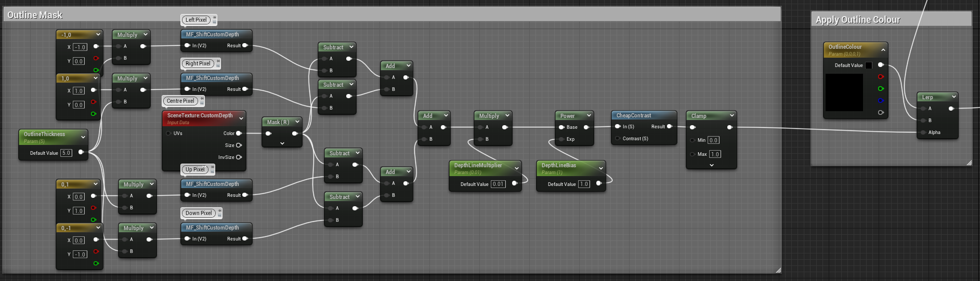Click the Result output pin on CheapContrast
The height and width of the screenshot is (281, 980).
[x=670, y=127]
